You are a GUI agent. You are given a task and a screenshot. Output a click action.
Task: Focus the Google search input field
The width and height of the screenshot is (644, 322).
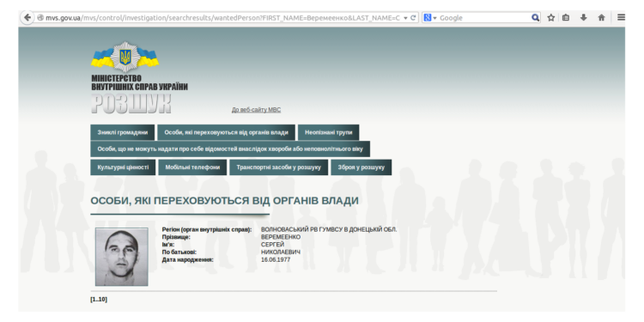[484, 18]
